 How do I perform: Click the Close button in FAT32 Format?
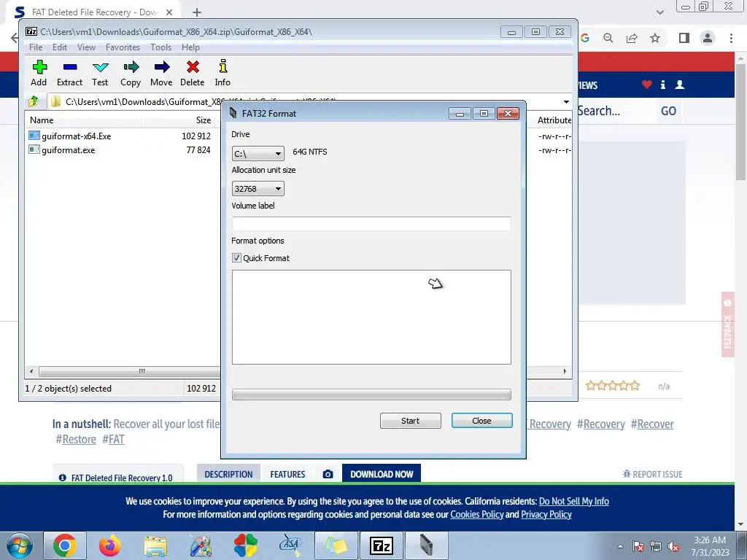(481, 421)
